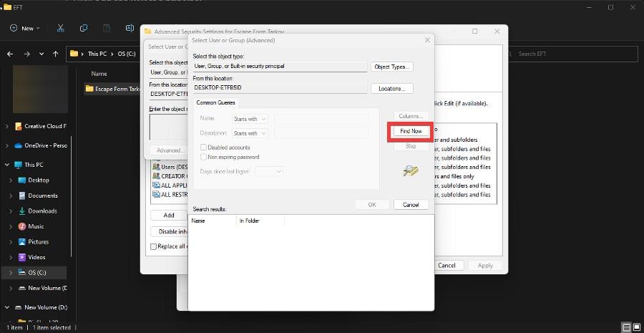This screenshot has height=333, width=644.
Task: Open Desktop in the Explorer sidebar
Action: tap(38, 180)
